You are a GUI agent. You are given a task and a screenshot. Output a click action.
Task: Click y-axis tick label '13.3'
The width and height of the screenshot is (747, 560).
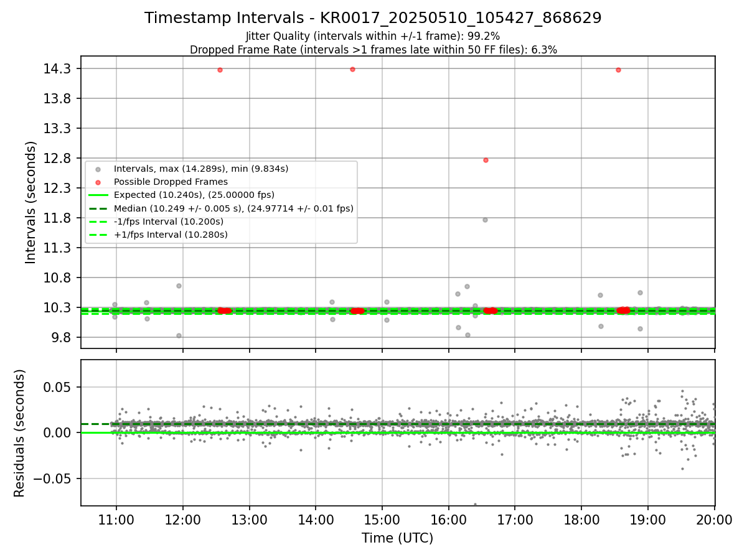(x=57, y=128)
